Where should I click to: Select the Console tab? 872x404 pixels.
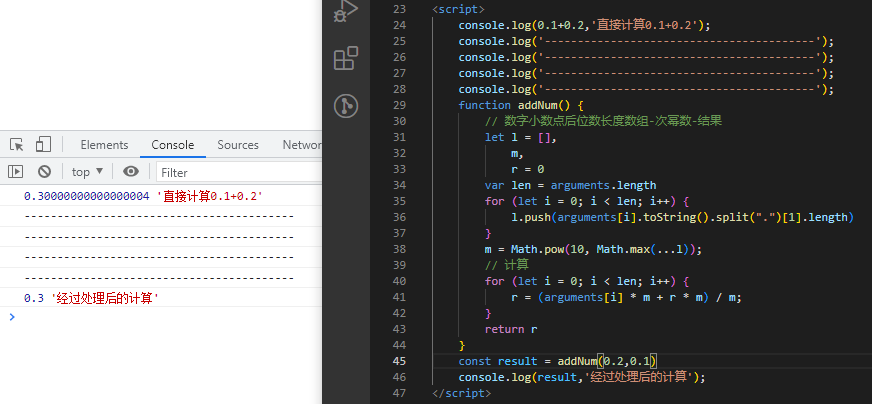(x=173, y=145)
